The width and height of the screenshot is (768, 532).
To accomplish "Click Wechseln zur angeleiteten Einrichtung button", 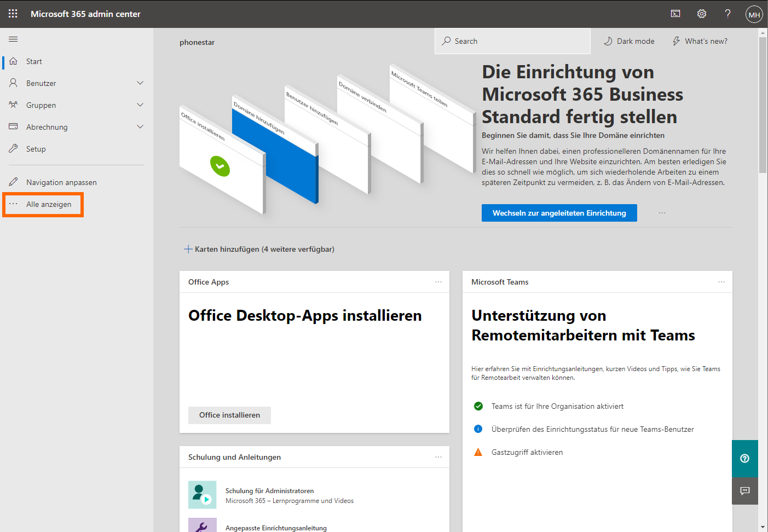I will (559, 213).
